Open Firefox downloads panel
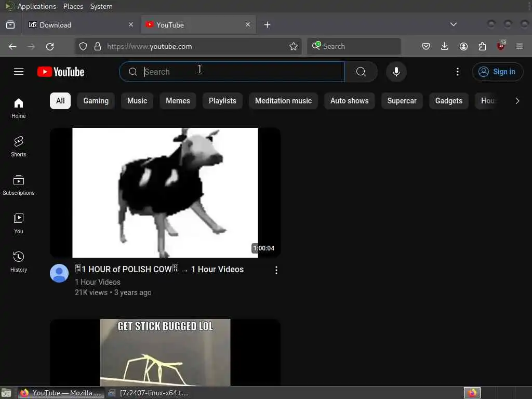532x399 pixels. pyautogui.click(x=445, y=46)
